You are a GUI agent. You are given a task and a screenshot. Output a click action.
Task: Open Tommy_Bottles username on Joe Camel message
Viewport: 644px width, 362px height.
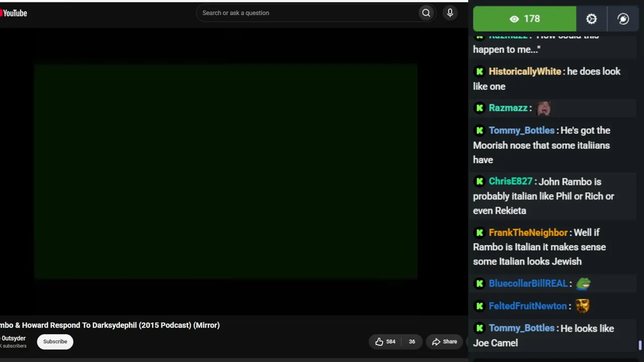[x=521, y=328]
